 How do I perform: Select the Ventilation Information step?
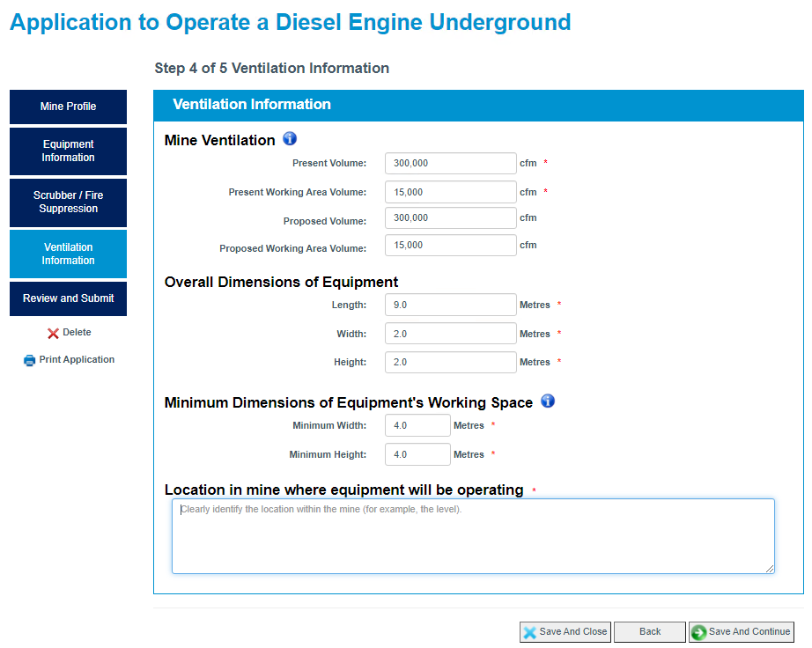click(68, 254)
